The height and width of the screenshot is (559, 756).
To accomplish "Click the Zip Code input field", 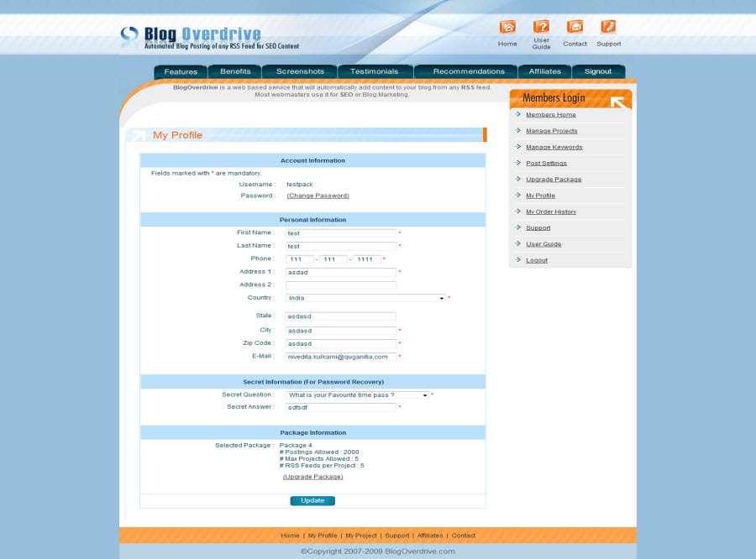I will [x=341, y=344].
